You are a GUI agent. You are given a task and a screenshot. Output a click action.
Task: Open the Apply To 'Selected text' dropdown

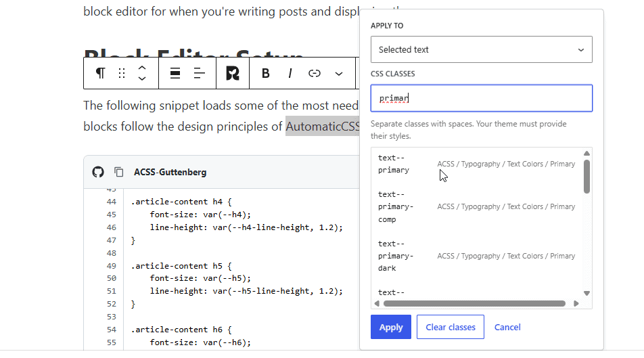point(482,49)
